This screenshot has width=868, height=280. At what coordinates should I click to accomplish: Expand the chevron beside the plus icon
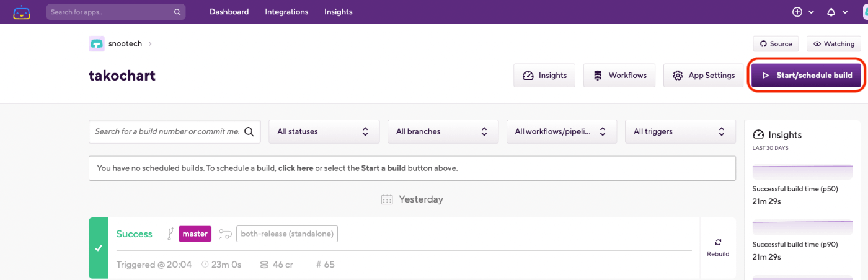pos(811,12)
